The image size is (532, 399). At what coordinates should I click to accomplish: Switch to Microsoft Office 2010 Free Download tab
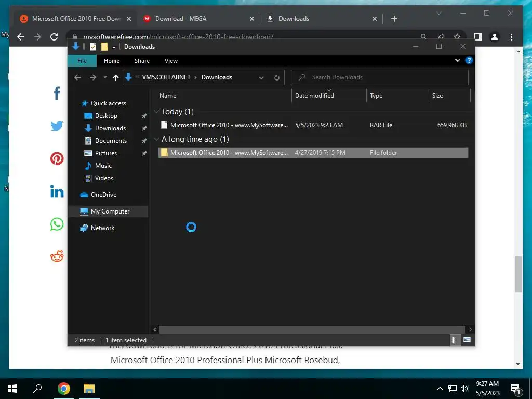click(x=75, y=19)
